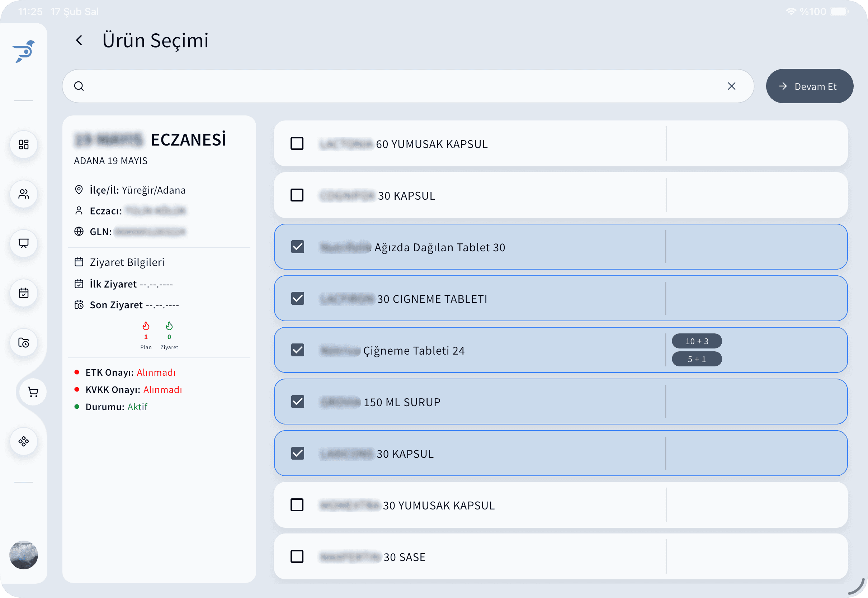This screenshot has height=598, width=868.
Task: Click the 5 + 1 offer badge
Action: pos(697,359)
